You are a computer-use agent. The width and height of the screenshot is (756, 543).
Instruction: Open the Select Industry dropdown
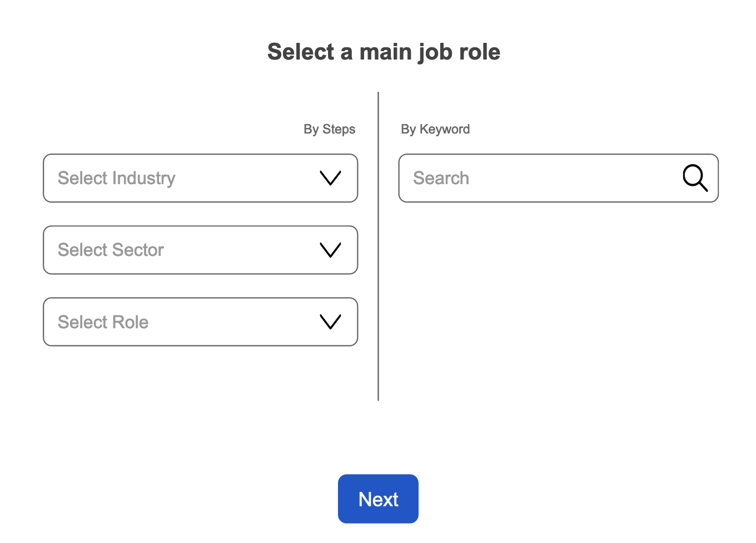200,178
